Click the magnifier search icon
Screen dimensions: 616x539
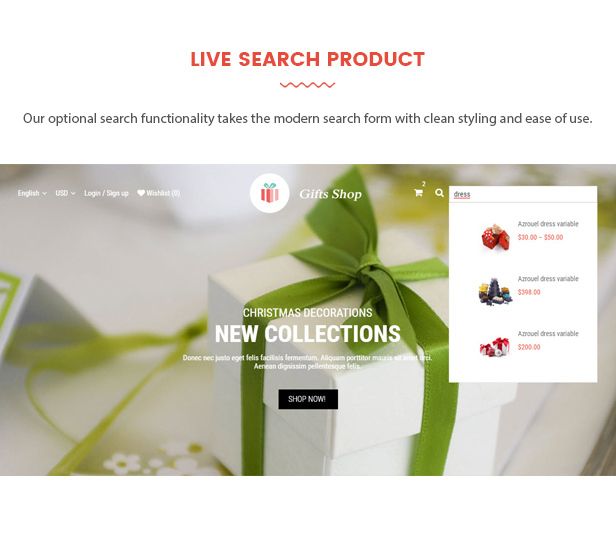click(439, 192)
